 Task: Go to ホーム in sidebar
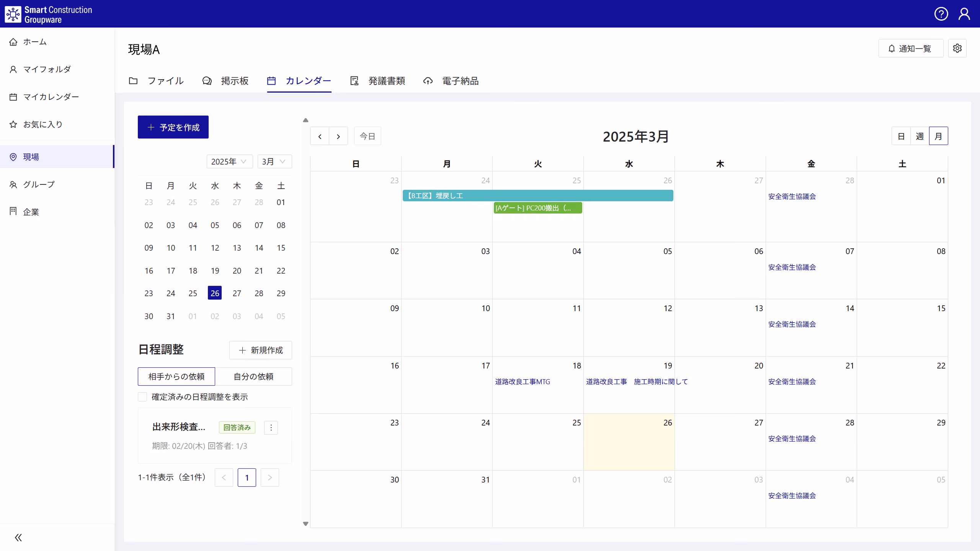pyautogui.click(x=57, y=42)
